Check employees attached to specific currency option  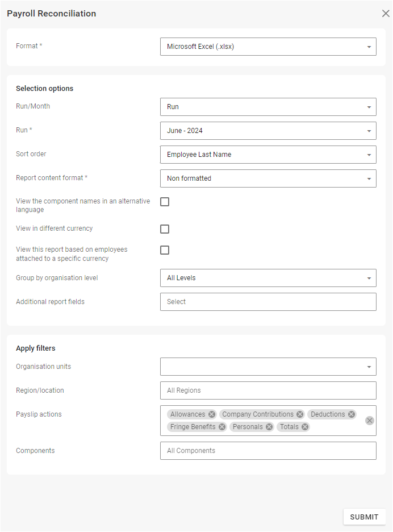click(165, 250)
